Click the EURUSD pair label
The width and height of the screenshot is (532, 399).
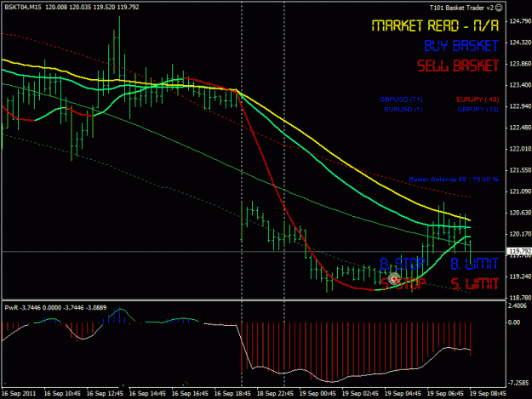pyautogui.click(x=403, y=110)
